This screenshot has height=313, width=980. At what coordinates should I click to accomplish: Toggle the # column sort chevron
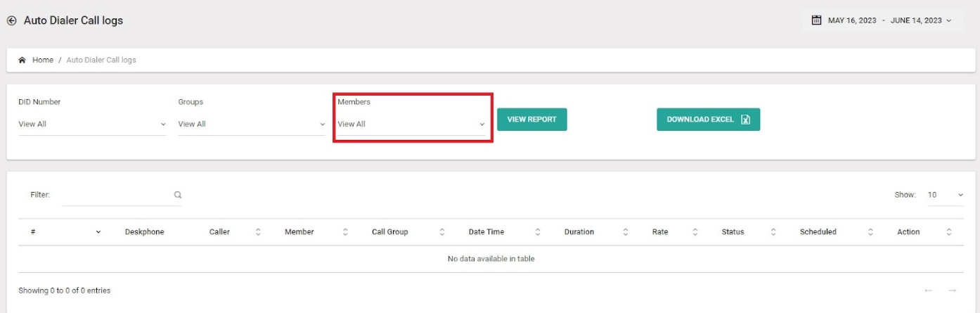tap(98, 232)
